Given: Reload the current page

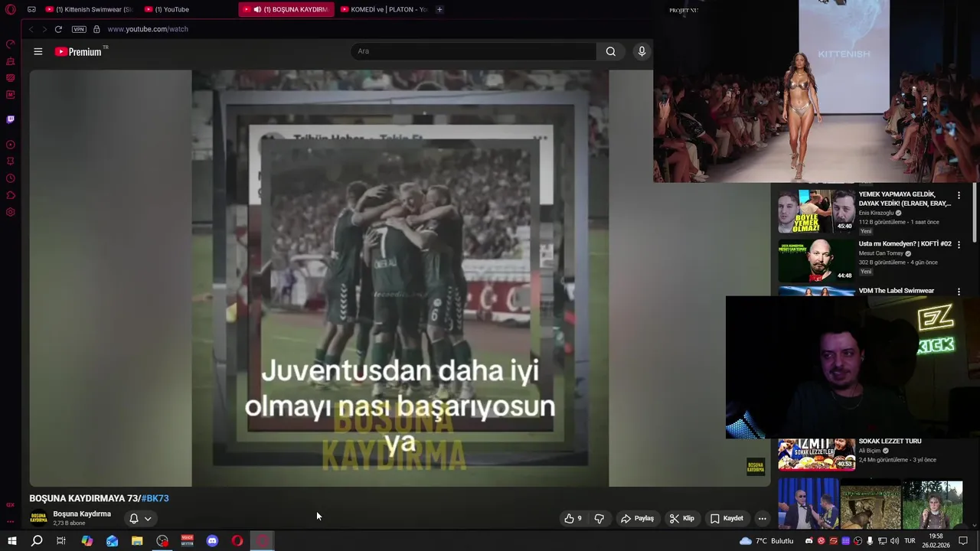Looking at the screenshot, I should click(58, 29).
